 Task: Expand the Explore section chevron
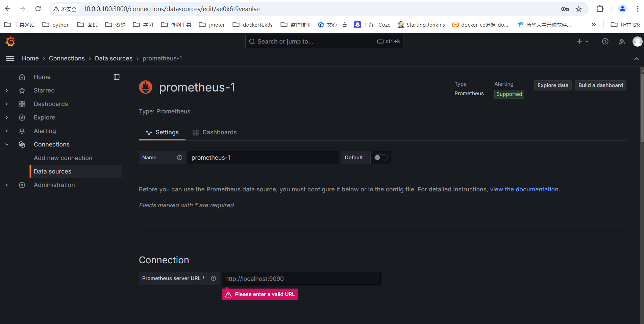(x=7, y=117)
